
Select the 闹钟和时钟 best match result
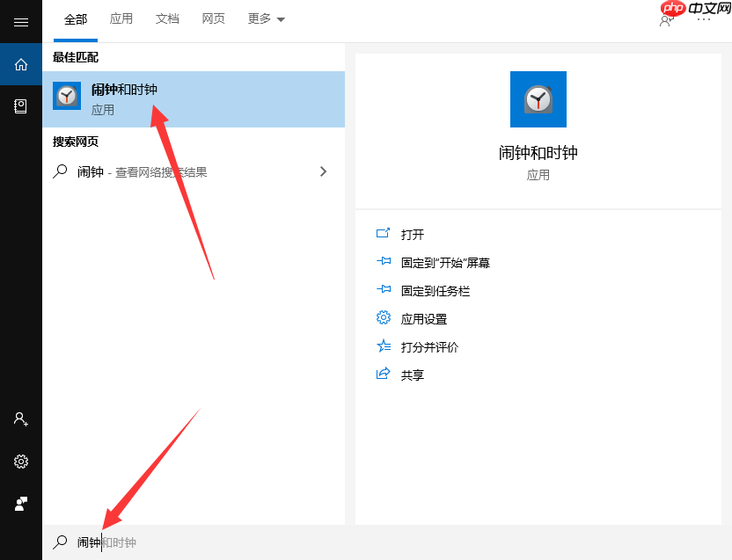194,99
